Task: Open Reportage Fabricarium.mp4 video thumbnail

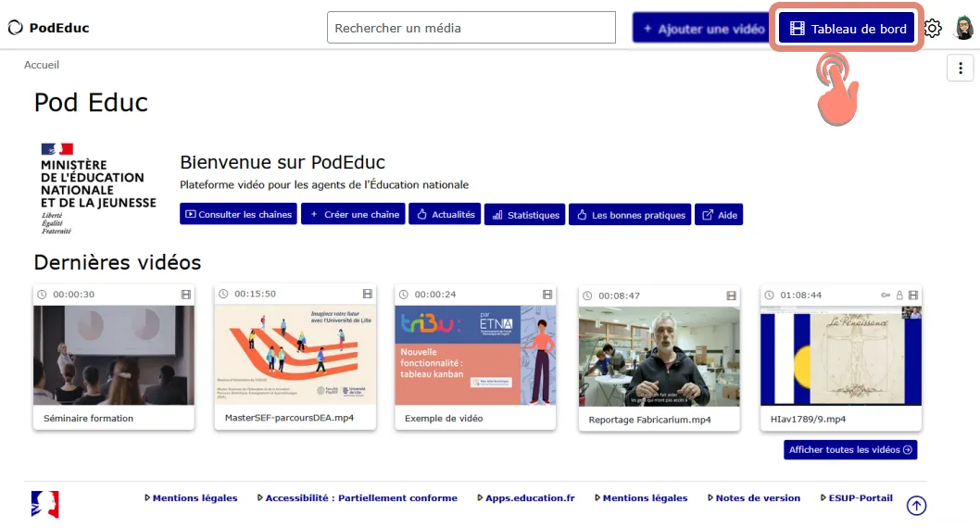Action: click(x=659, y=356)
